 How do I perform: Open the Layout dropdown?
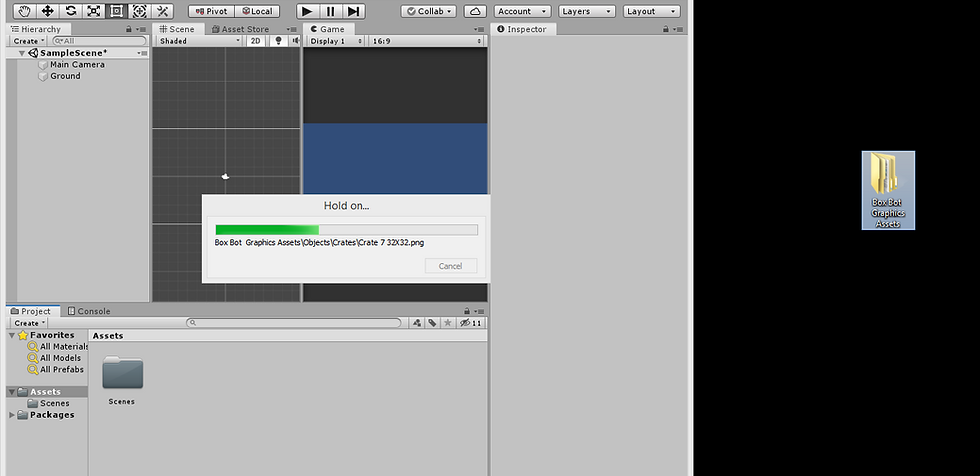coord(652,11)
